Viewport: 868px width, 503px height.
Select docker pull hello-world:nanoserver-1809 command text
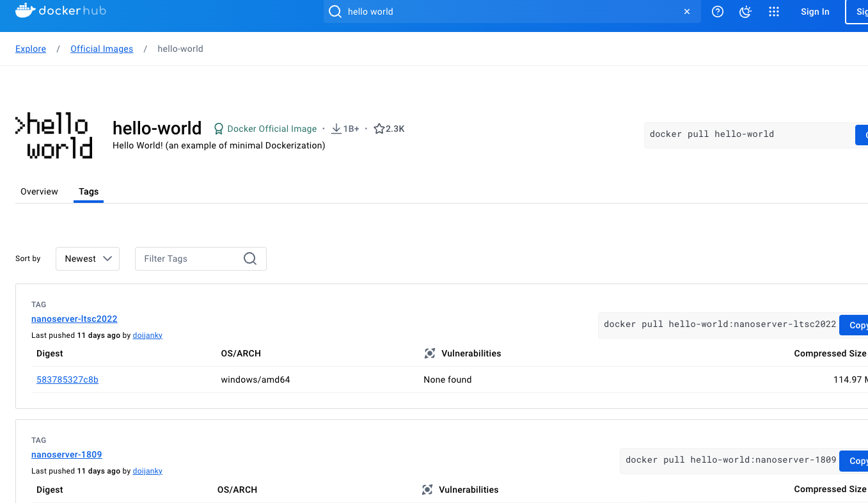(x=730, y=459)
